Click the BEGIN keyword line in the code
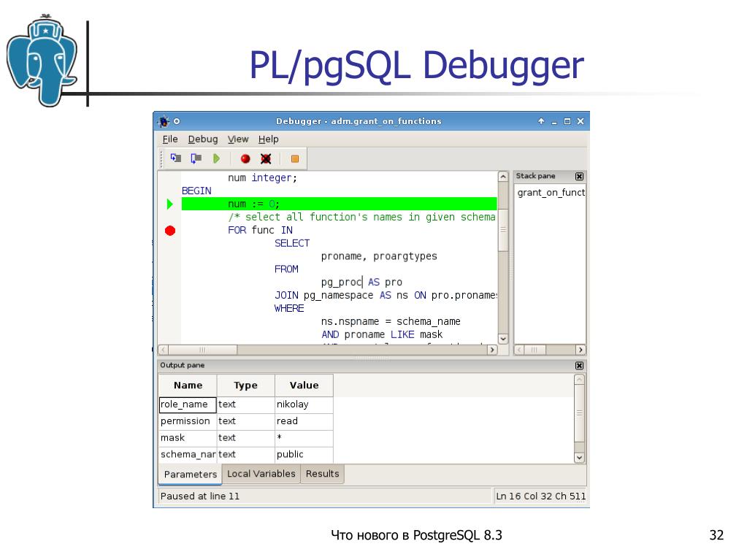 (196, 191)
